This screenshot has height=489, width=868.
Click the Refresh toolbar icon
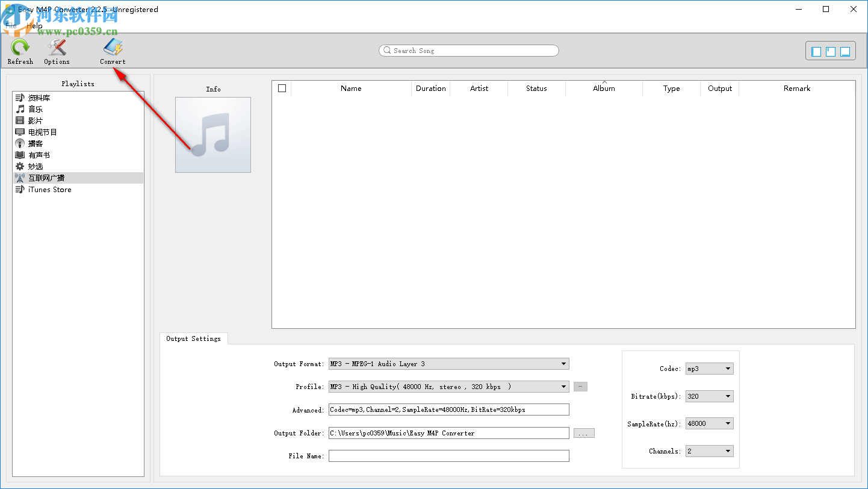(20, 51)
